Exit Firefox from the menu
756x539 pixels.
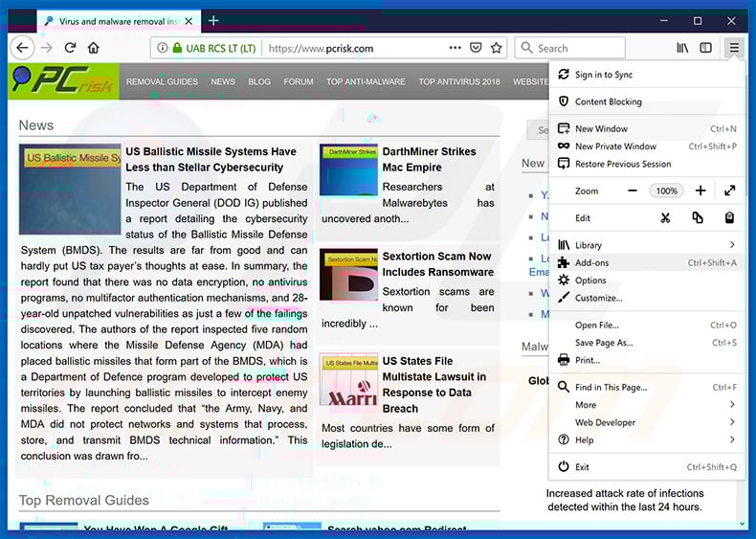coord(645,466)
